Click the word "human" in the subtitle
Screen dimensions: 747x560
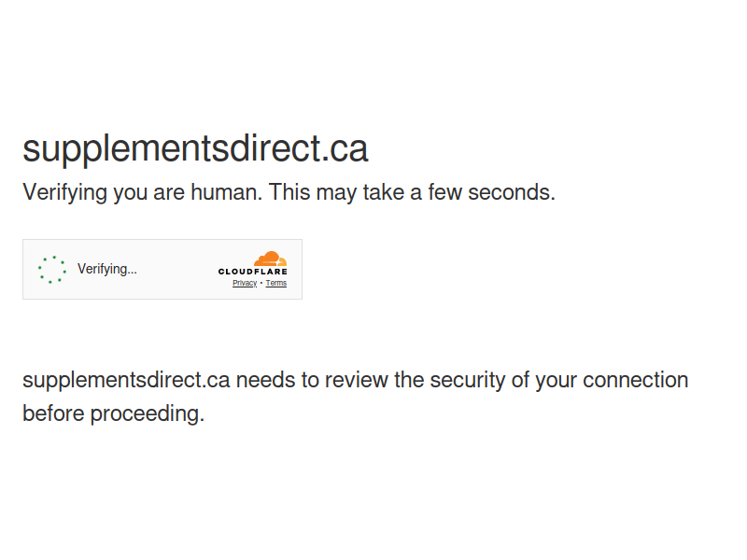coord(226,192)
